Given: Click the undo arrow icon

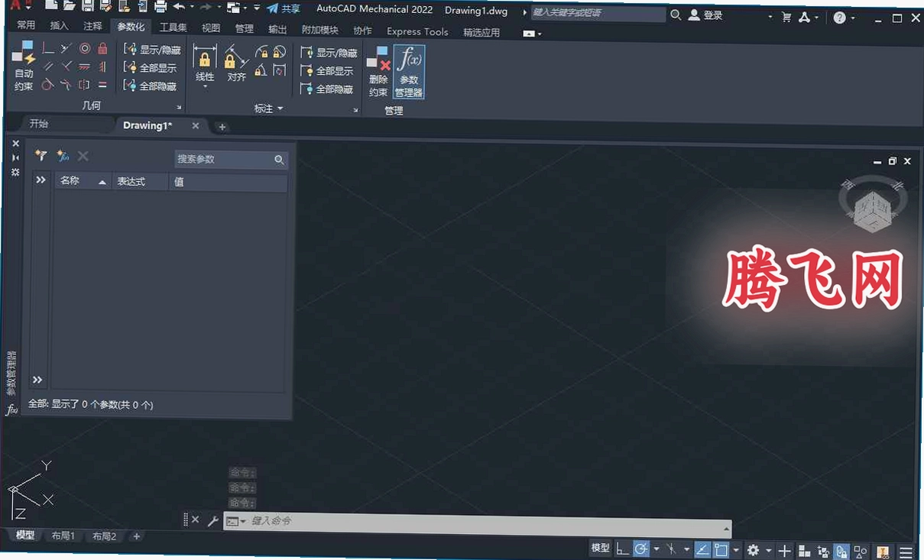Looking at the screenshot, I should tap(179, 8).
